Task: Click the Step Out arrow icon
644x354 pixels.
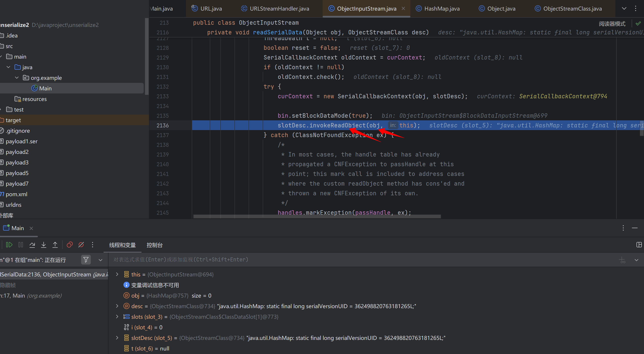Action: click(55, 245)
